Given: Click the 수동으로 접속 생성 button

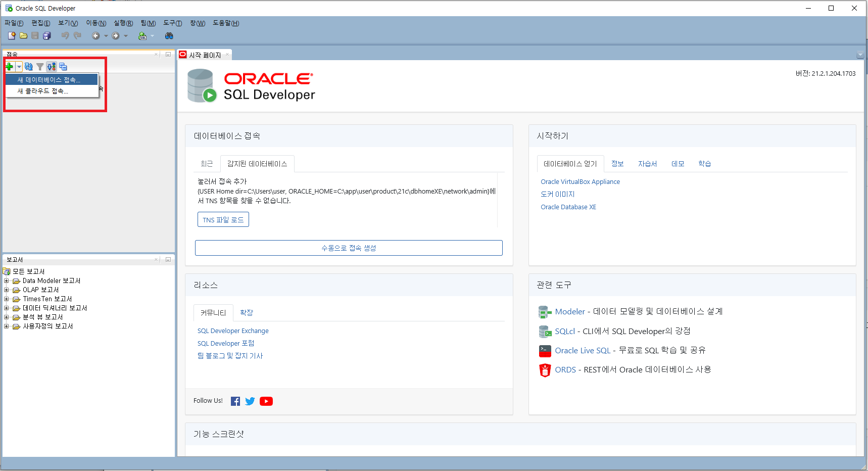Looking at the screenshot, I should pos(349,248).
